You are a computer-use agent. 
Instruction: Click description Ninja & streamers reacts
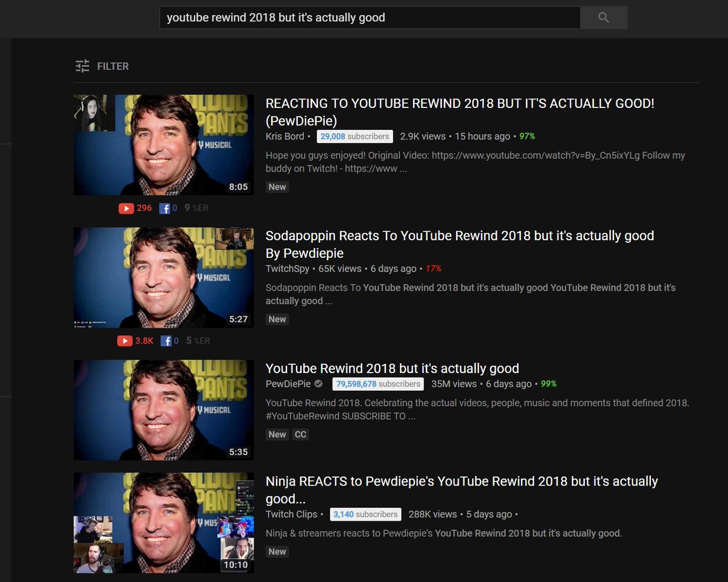[x=443, y=533]
